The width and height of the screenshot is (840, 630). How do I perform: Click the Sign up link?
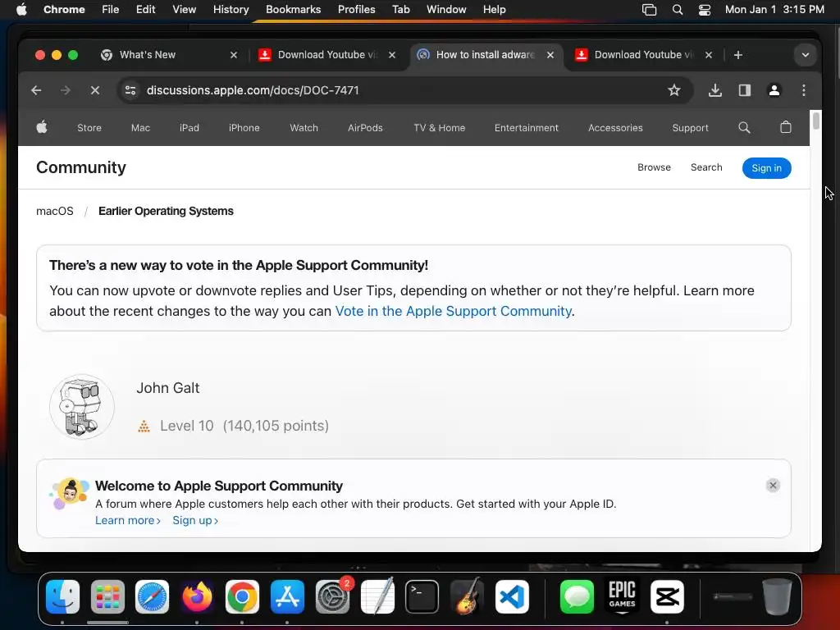point(195,521)
